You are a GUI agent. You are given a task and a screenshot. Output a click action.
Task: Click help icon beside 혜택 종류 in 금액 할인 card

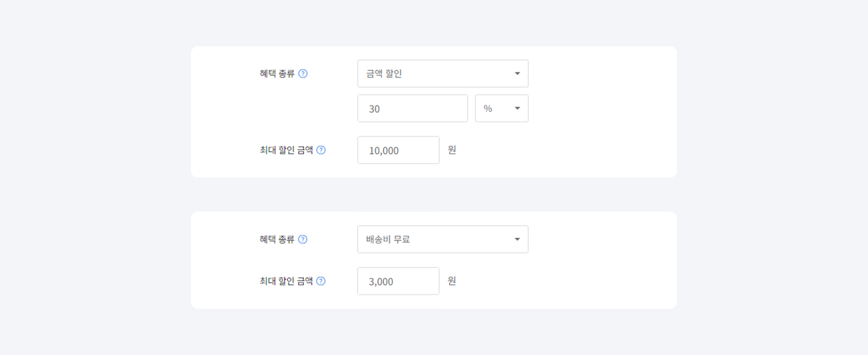303,74
